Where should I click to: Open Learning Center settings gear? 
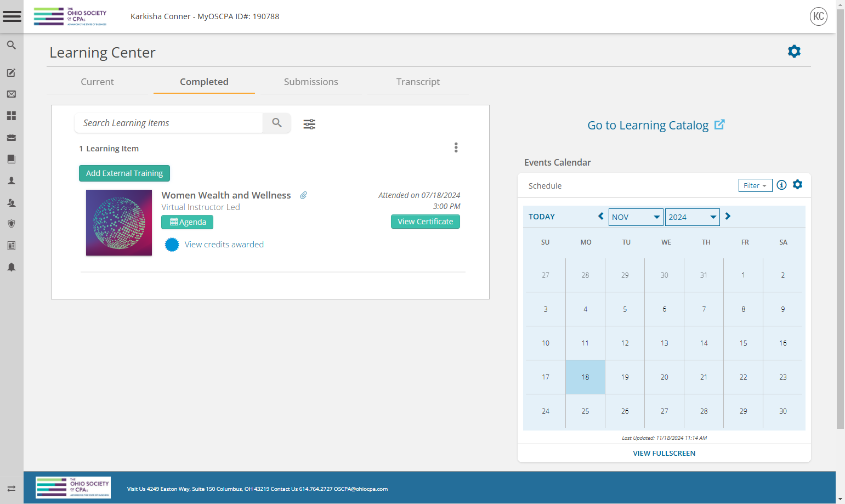pos(794,52)
